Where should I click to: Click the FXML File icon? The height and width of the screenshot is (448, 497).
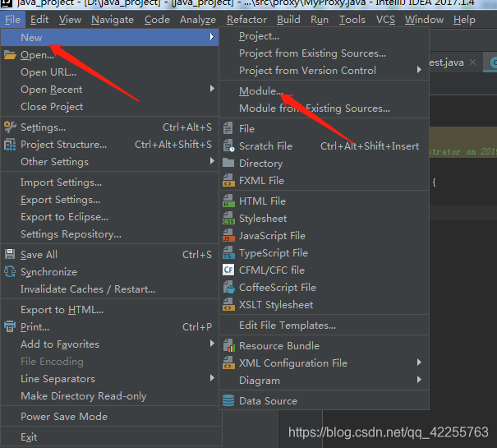coord(228,180)
